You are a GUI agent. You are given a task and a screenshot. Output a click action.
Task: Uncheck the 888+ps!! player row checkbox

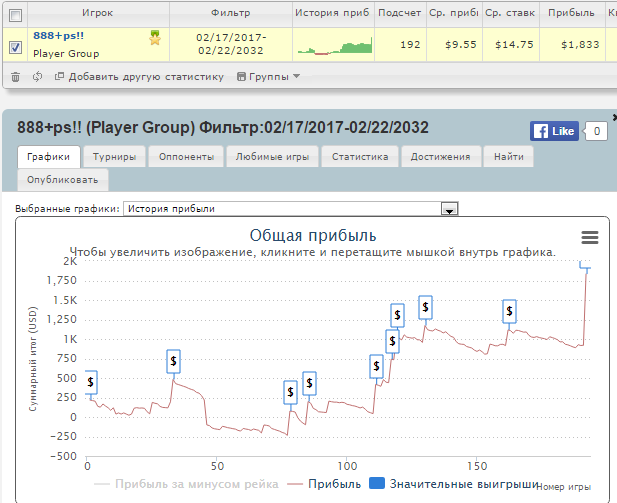pyautogui.click(x=15, y=48)
